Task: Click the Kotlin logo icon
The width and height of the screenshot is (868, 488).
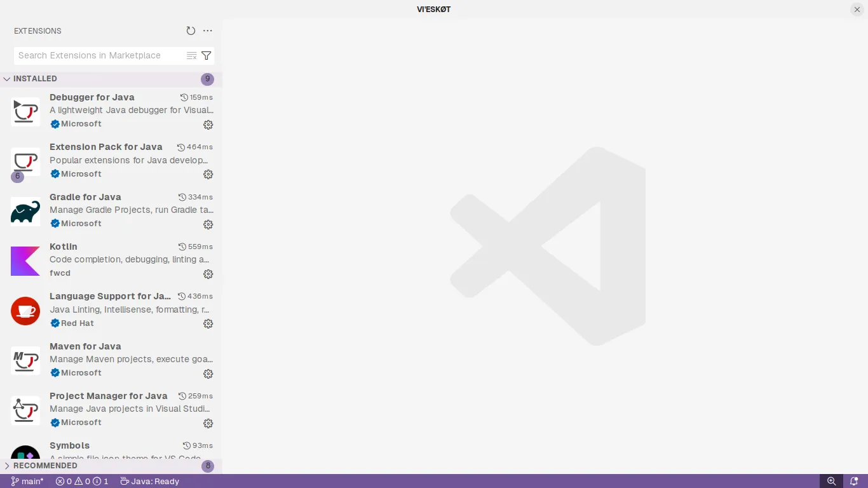Action: point(25,261)
